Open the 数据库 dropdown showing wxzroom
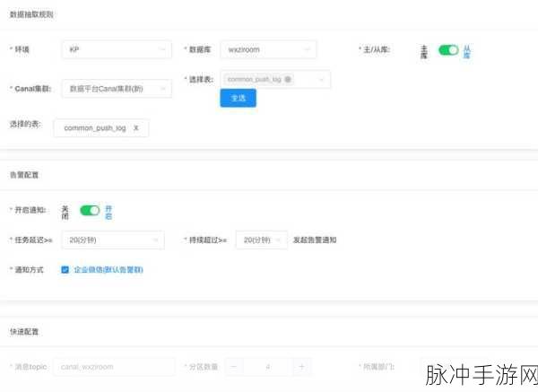This screenshot has width=538, height=392. (268, 49)
